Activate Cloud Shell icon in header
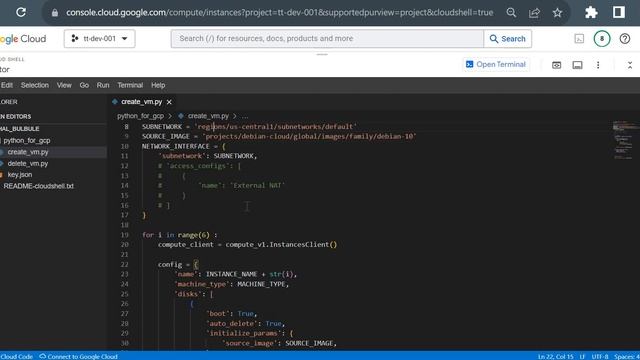 579,39
